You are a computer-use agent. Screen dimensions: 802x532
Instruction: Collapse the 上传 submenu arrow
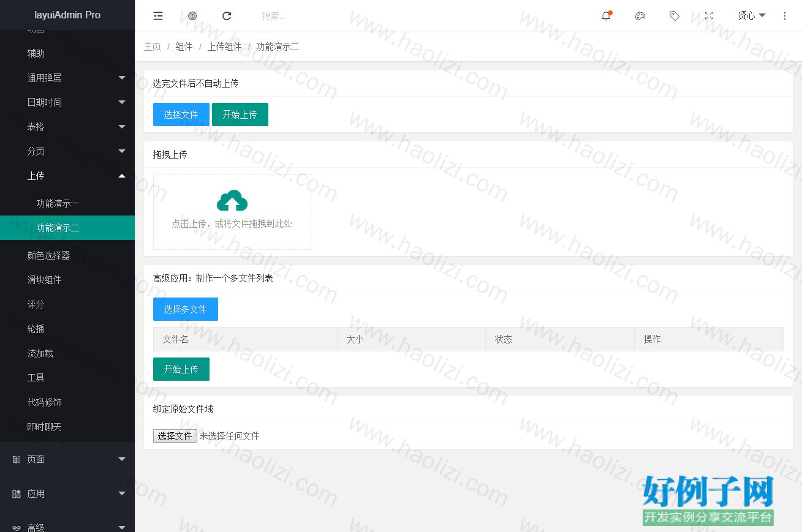coord(122,176)
